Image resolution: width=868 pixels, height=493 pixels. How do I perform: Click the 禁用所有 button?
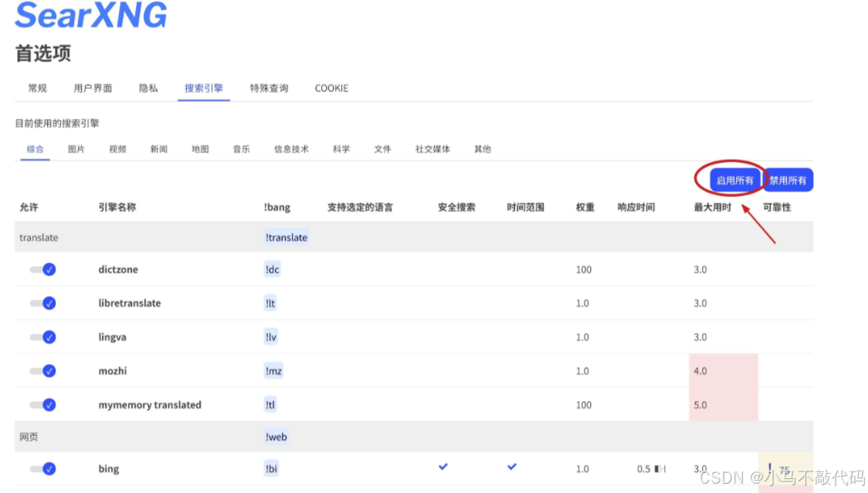pos(788,180)
